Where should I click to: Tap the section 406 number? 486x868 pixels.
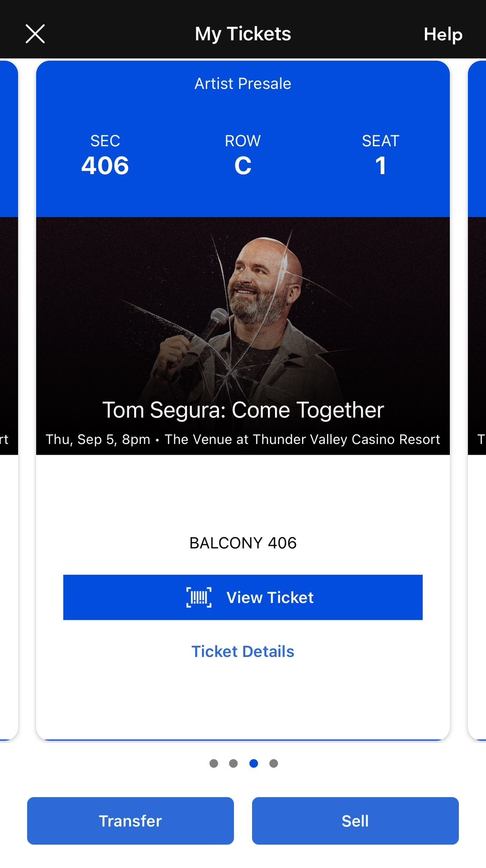click(x=105, y=165)
